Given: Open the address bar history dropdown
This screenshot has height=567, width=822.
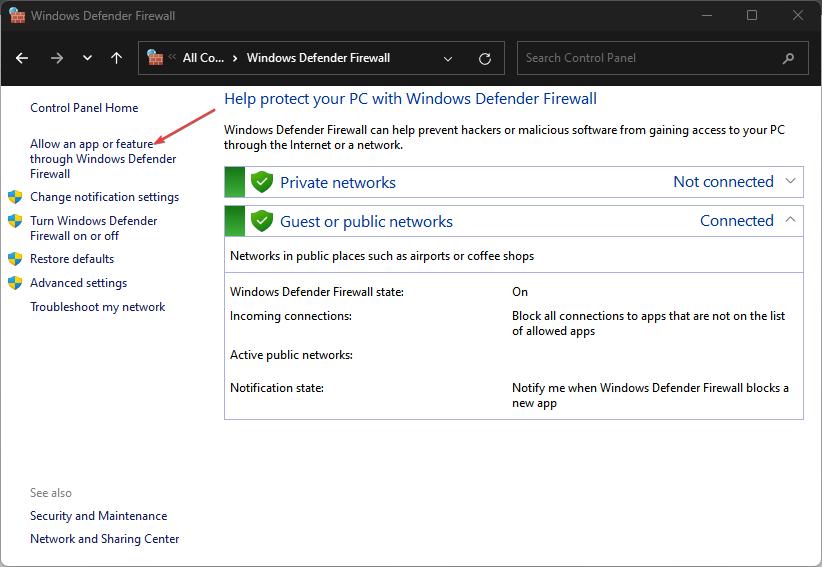Looking at the screenshot, I should click(448, 59).
